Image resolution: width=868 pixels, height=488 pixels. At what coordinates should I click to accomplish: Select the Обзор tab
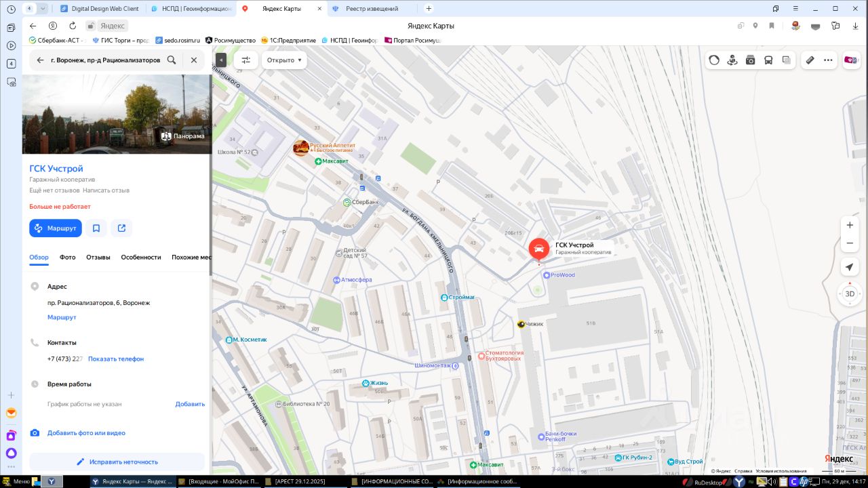39,258
